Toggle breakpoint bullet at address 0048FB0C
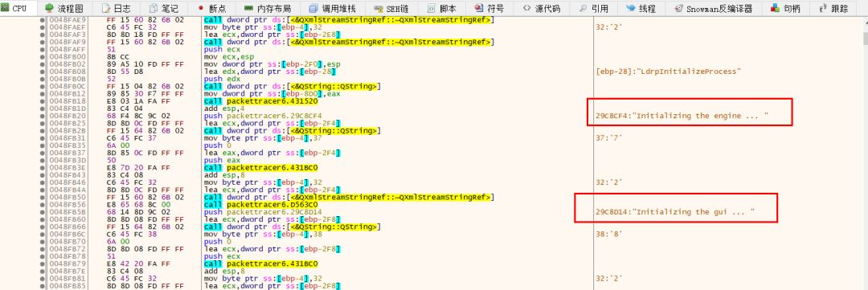This screenshot has width=868, height=290. pos(43,86)
